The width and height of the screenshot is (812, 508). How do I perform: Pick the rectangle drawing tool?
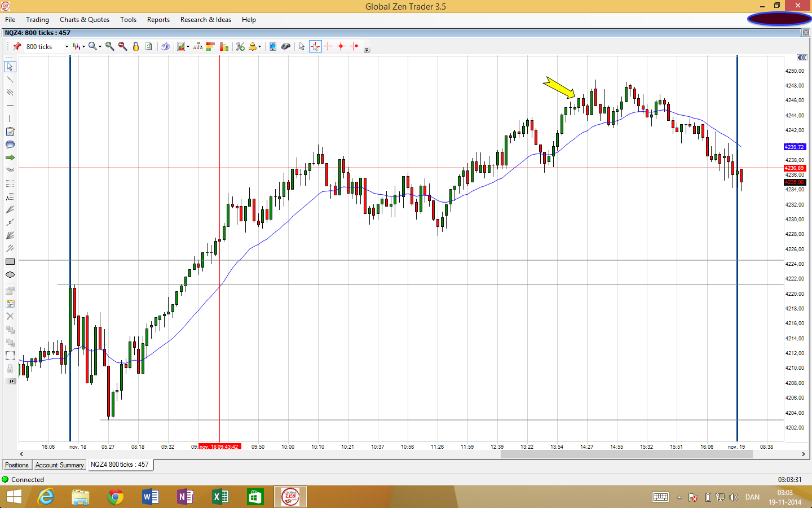click(10, 262)
